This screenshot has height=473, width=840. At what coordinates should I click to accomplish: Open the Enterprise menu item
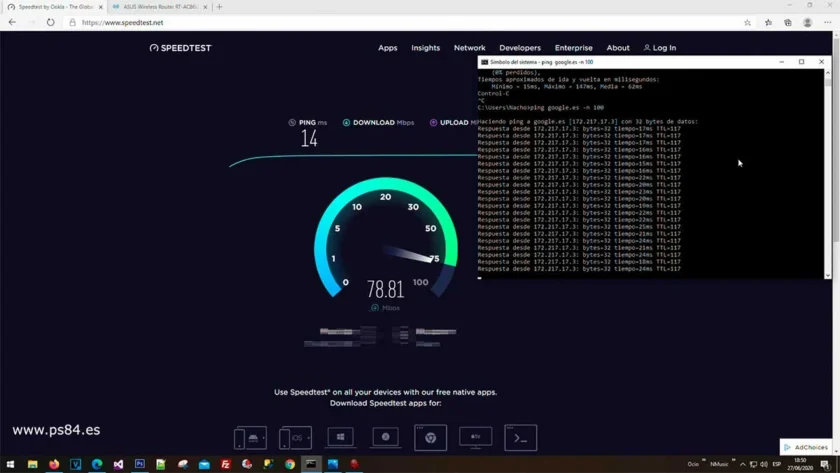573,48
